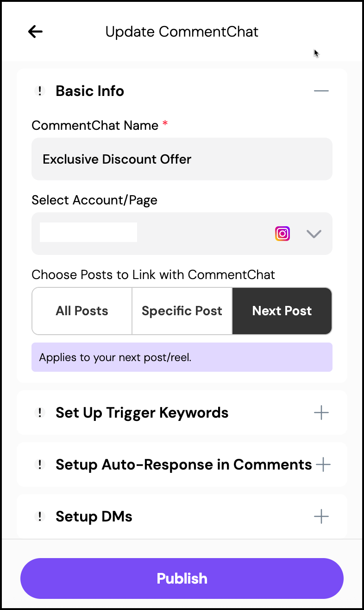Screen dimensions: 364x610
Task: Expand Set Up Trigger Keywords with the plus icon
Action: [x=321, y=413]
